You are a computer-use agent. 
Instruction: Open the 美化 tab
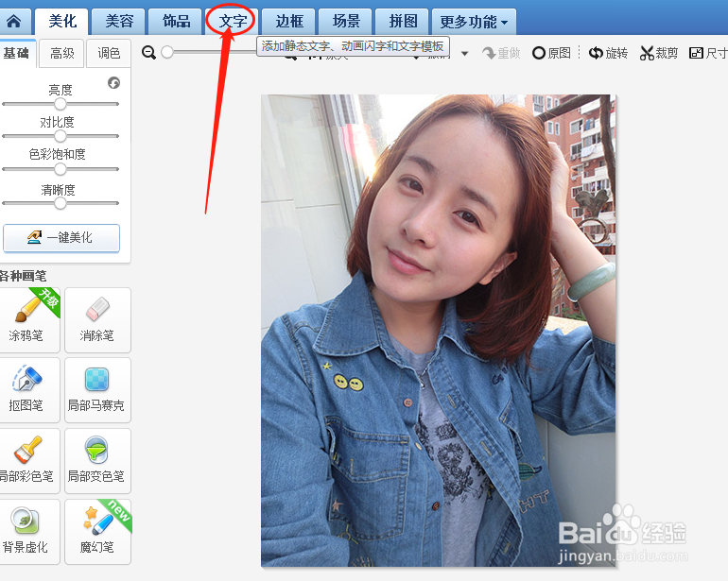click(61, 22)
